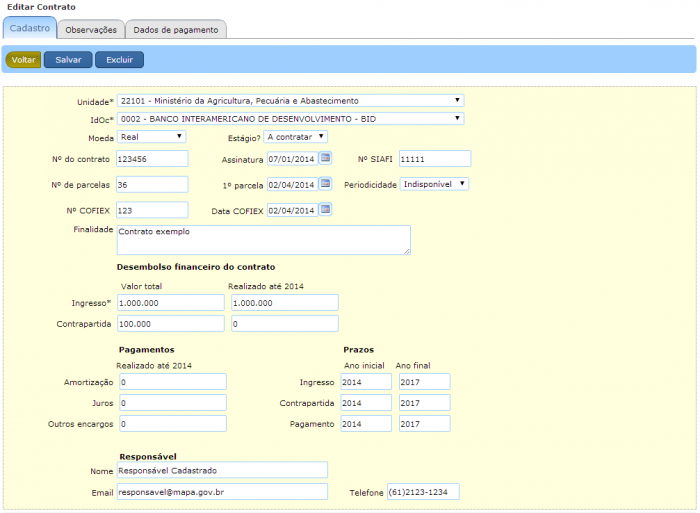Click the Nº de parcelas field
Screen dimensions: 700x513
click(x=152, y=184)
